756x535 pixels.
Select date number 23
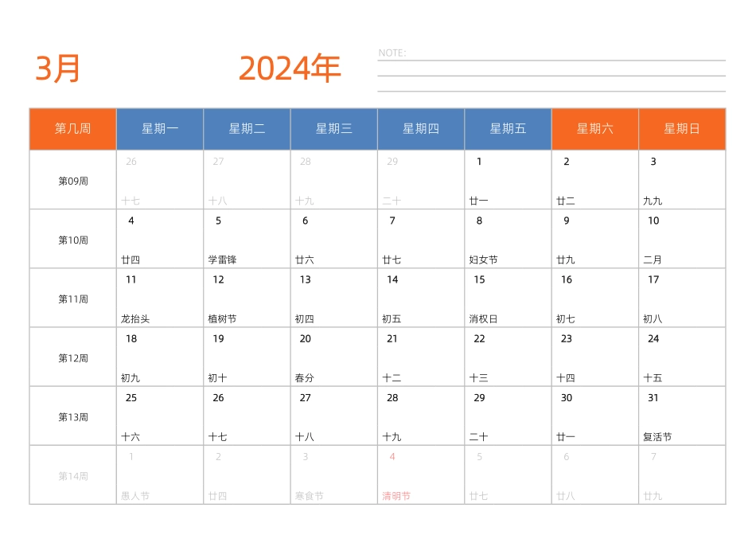tap(567, 339)
